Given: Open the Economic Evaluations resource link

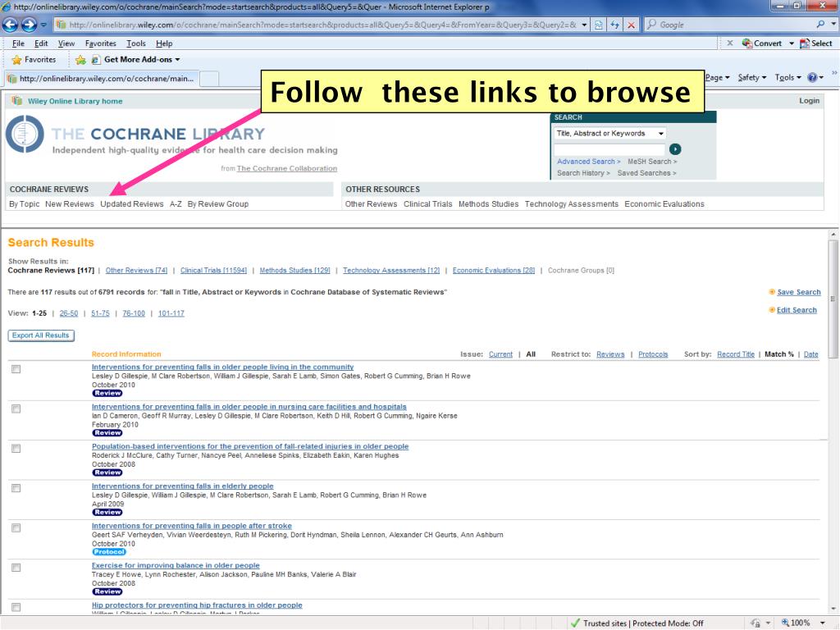Looking at the screenshot, I should (x=664, y=204).
